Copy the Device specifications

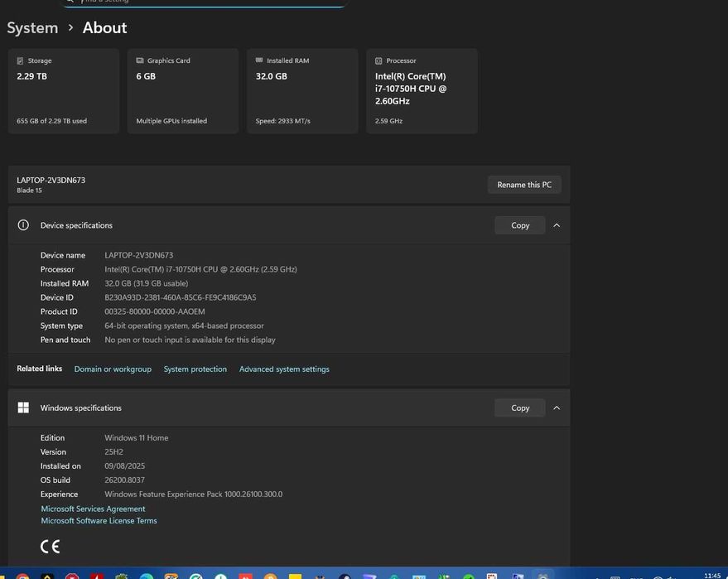click(520, 225)
